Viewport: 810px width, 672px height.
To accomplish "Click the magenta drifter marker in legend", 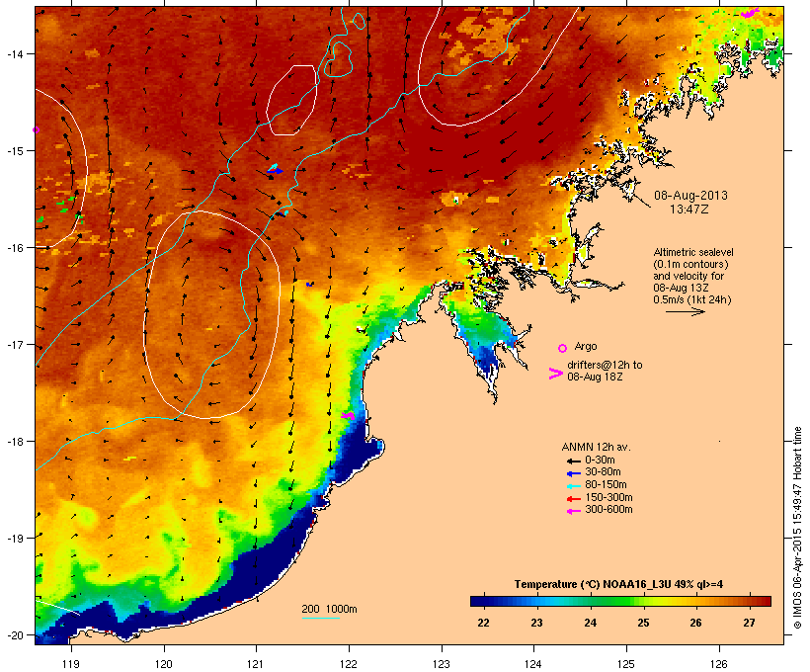I will coord(555,374).
